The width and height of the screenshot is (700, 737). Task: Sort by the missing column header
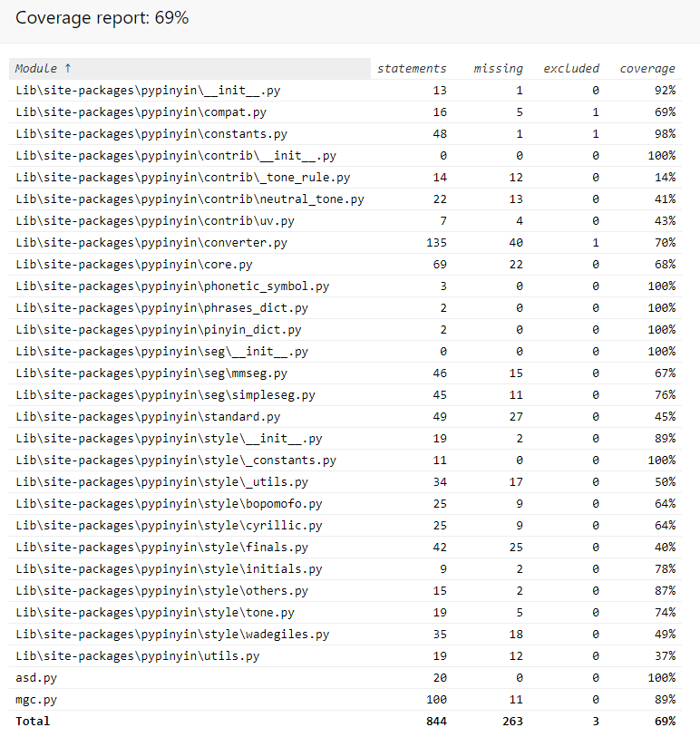498,69
